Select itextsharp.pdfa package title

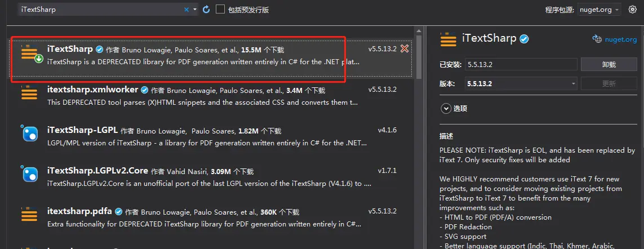[x=79, y=211]
